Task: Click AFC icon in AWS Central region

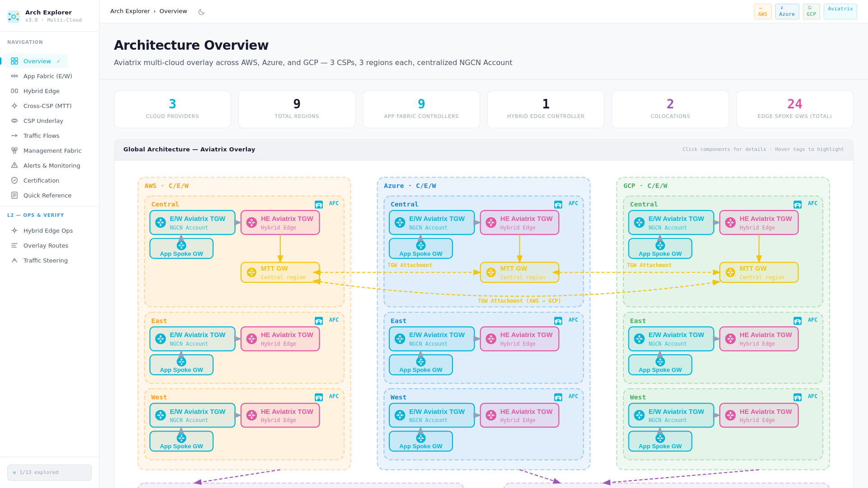Action: point(319,205)
